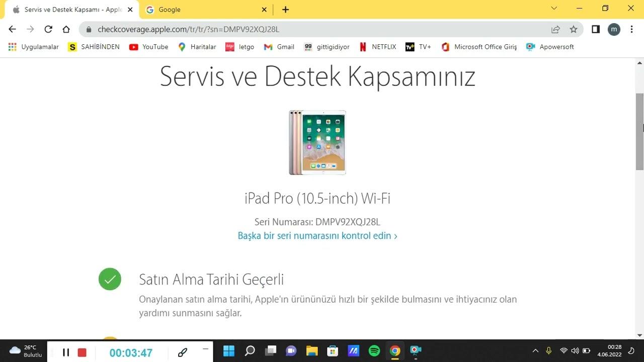Image resolution: width=644 pixels, height=362 pixels.
Task: Click the iPad Pro product image
Action: [x=317, y=143]
